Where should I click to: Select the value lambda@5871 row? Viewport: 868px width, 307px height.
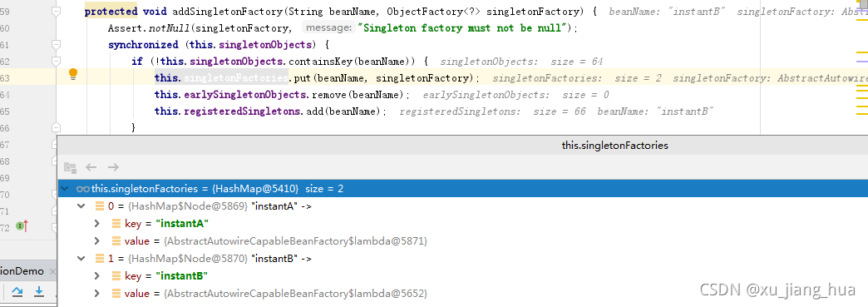[x=463, y=241]
